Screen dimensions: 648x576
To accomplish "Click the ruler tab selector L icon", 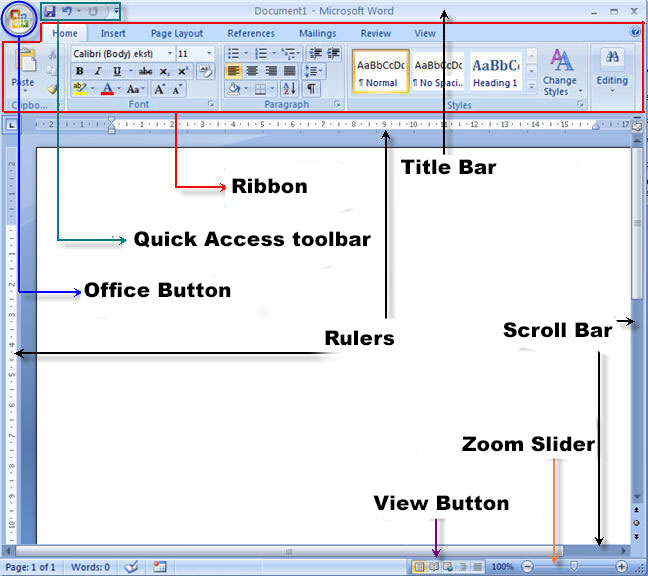I will coord(12,124).
